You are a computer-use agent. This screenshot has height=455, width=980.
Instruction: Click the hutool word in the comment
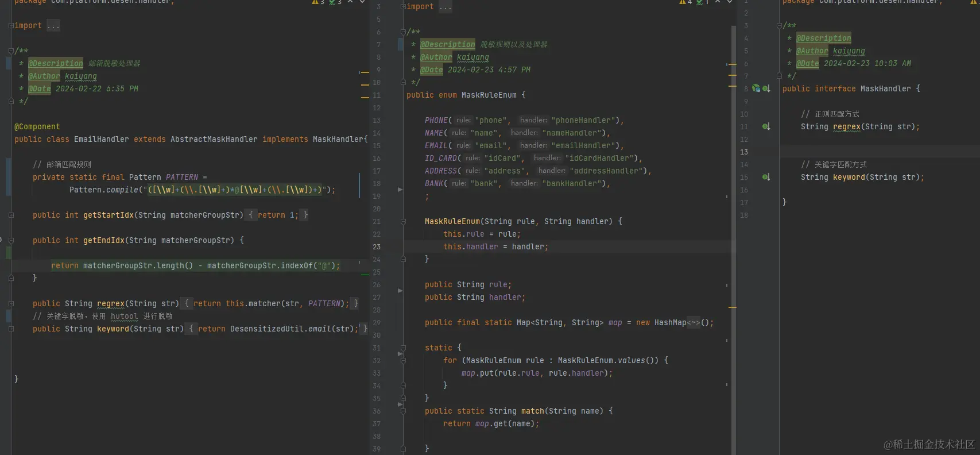125,316
